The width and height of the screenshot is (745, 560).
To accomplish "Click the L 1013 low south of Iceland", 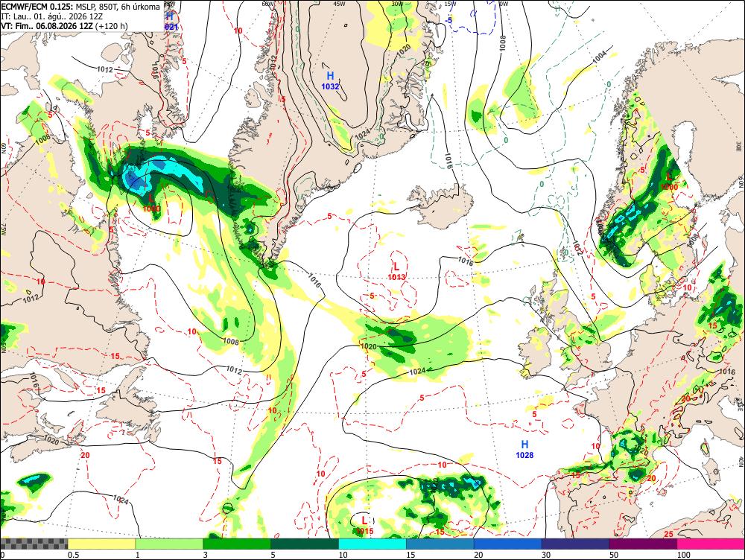I will [396, 271].
